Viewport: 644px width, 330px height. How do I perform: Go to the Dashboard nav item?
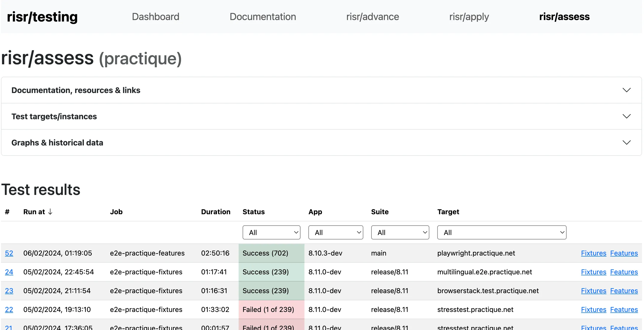point(155,17)
